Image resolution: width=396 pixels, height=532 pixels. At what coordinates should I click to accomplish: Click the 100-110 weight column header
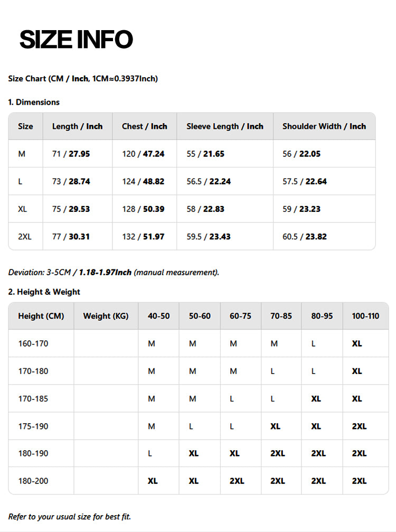[365, 316]
